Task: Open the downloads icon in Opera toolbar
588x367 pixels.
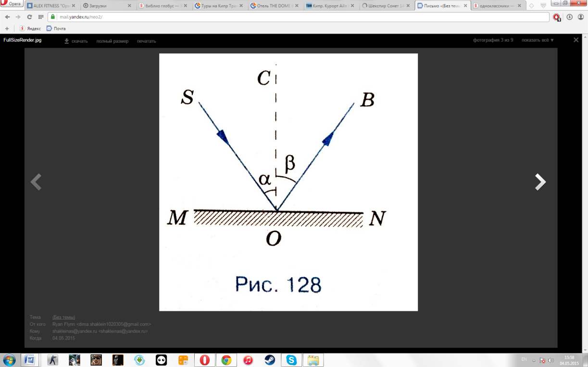Action: pos(569,17)
